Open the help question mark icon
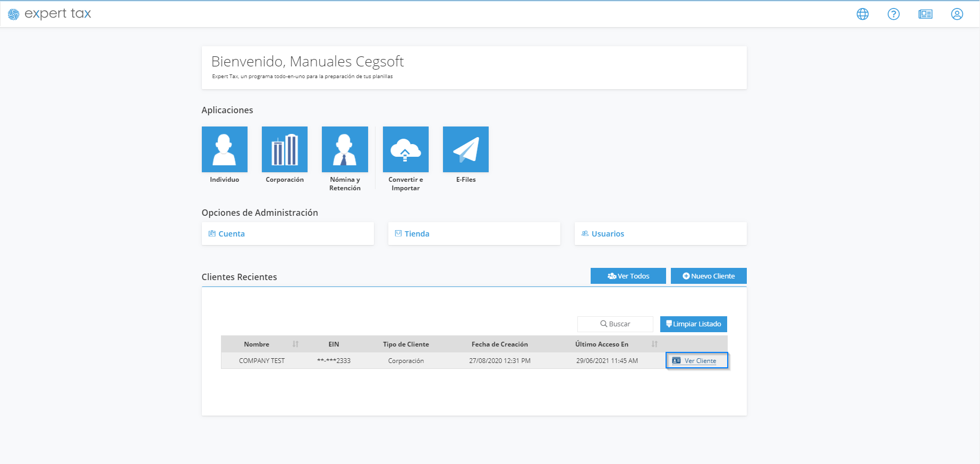The height and width of the screenshot is (464, 980). click(x=894, y=14)
